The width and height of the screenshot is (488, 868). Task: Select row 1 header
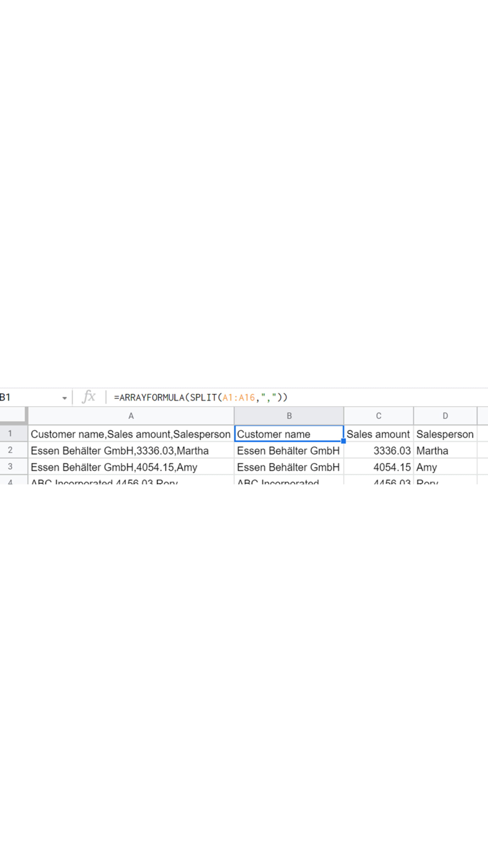point(10,433)
